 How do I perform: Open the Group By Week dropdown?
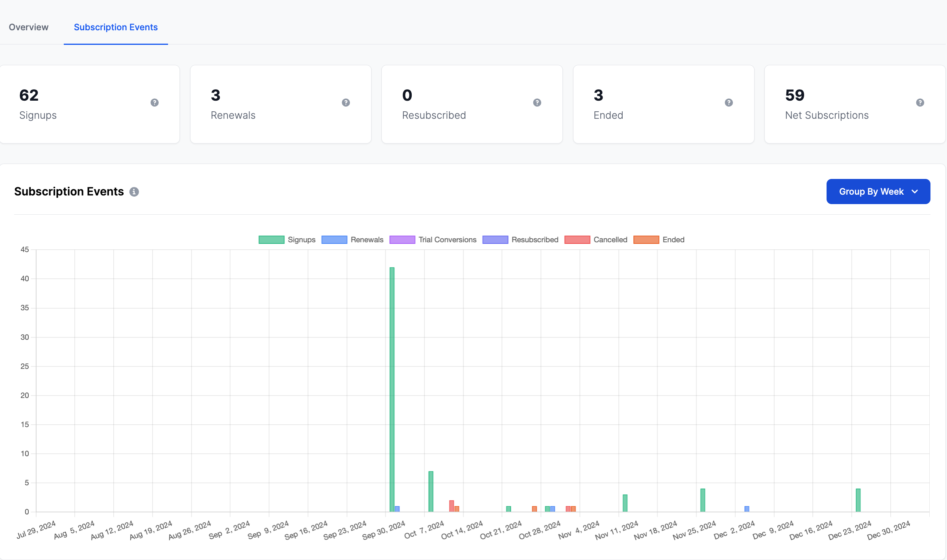tap(878, 192)
